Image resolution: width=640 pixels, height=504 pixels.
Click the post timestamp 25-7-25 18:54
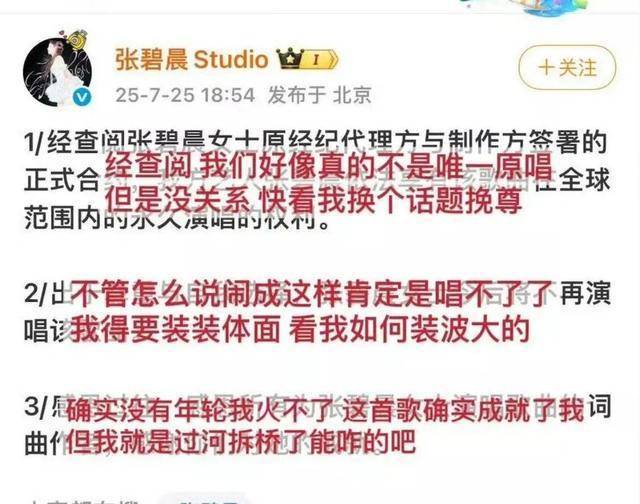click(x=185, y=95)
